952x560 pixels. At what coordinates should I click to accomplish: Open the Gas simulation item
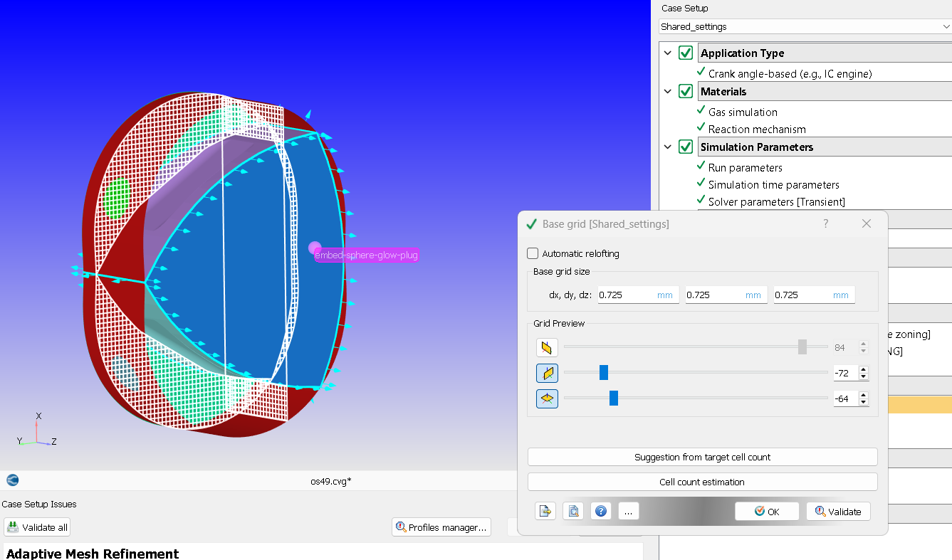743,112
